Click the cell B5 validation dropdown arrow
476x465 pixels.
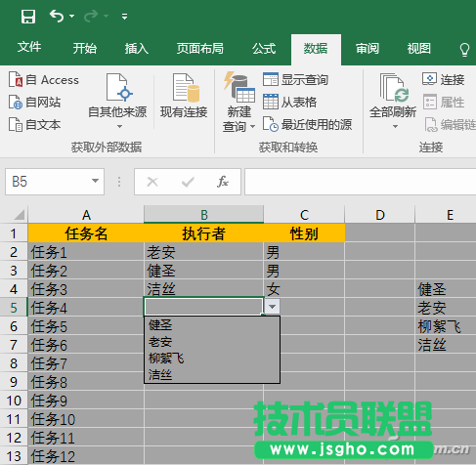click(x=273, y=307)
